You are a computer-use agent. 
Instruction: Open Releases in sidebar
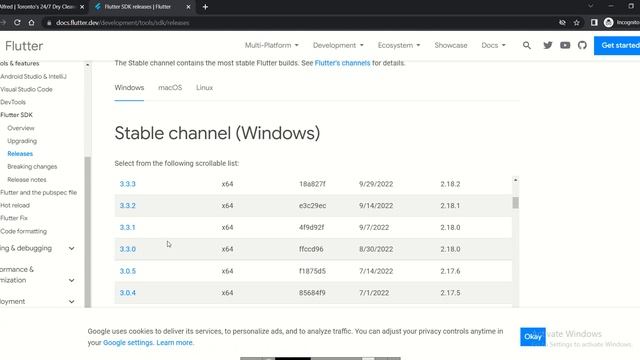coord(20,153)
